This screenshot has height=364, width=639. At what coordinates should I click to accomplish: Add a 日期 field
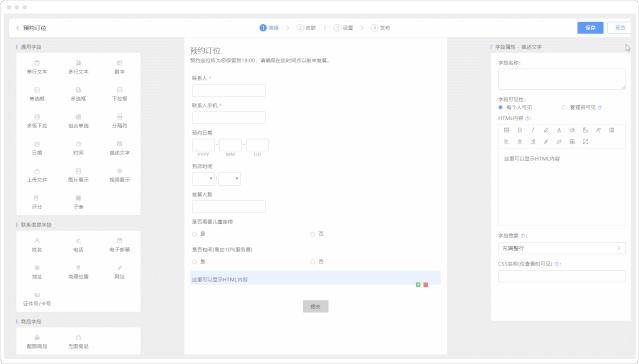pyautogui.click(x=37, y=148)
